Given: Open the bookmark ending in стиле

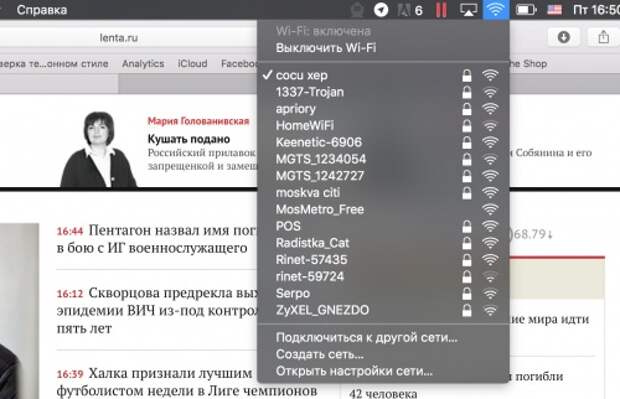Looking at the screenshot, I should 54,64.
